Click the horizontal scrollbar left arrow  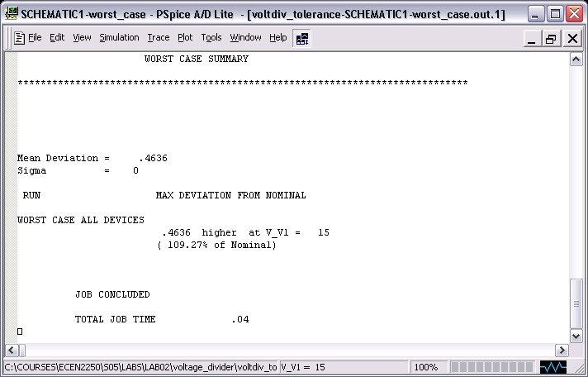(11, 351)
